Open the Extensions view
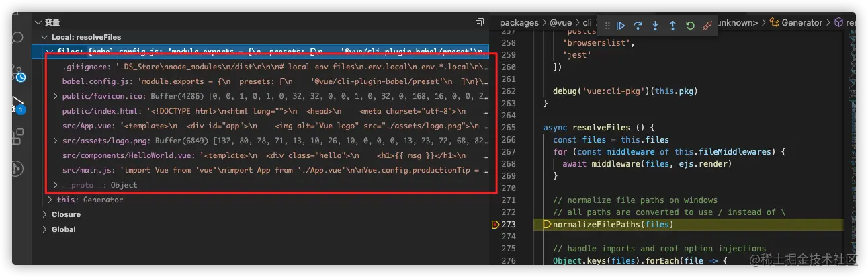This screenshot has width=868, height=277. pos(18,137)
